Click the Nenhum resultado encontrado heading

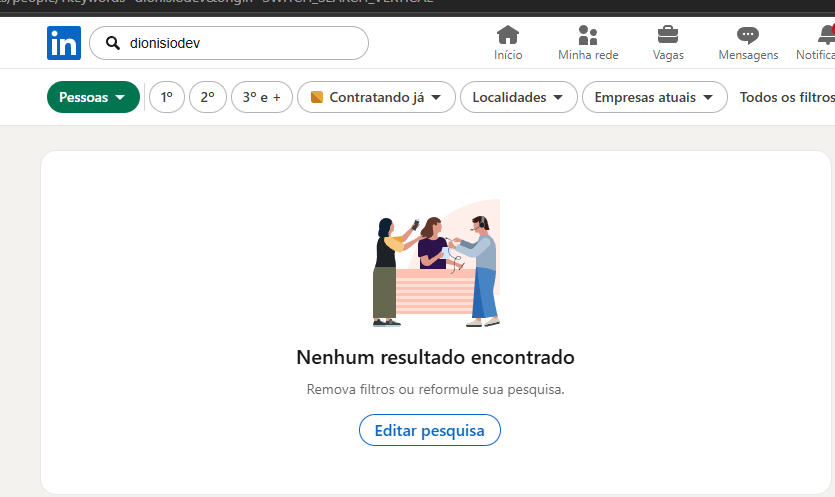[435, 357]
